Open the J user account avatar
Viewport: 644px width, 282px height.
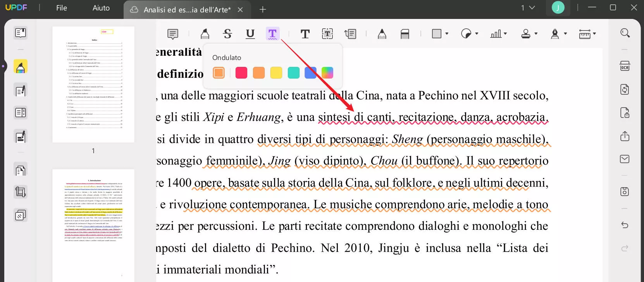[558, 8]
